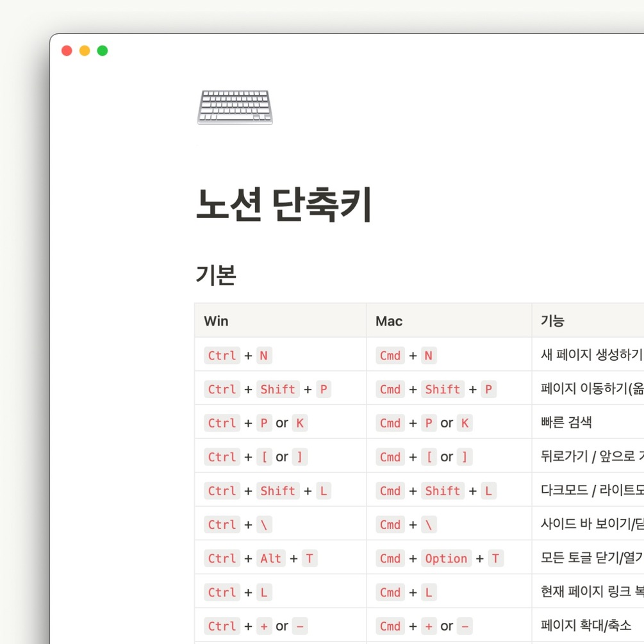Select the page title 노션 단축키
This screenshot has height=644, width=644.
284,204
